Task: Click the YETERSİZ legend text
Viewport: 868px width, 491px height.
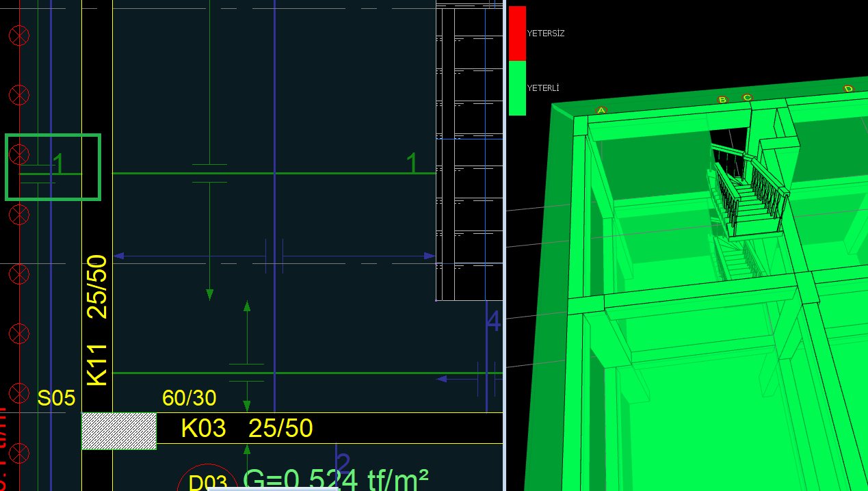Action: [x=546, y=33]
